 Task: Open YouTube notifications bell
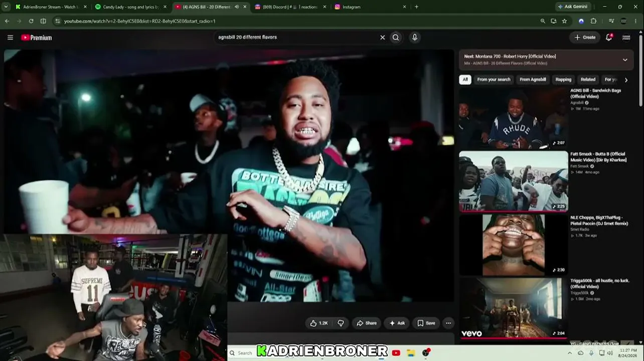(609, 37)
